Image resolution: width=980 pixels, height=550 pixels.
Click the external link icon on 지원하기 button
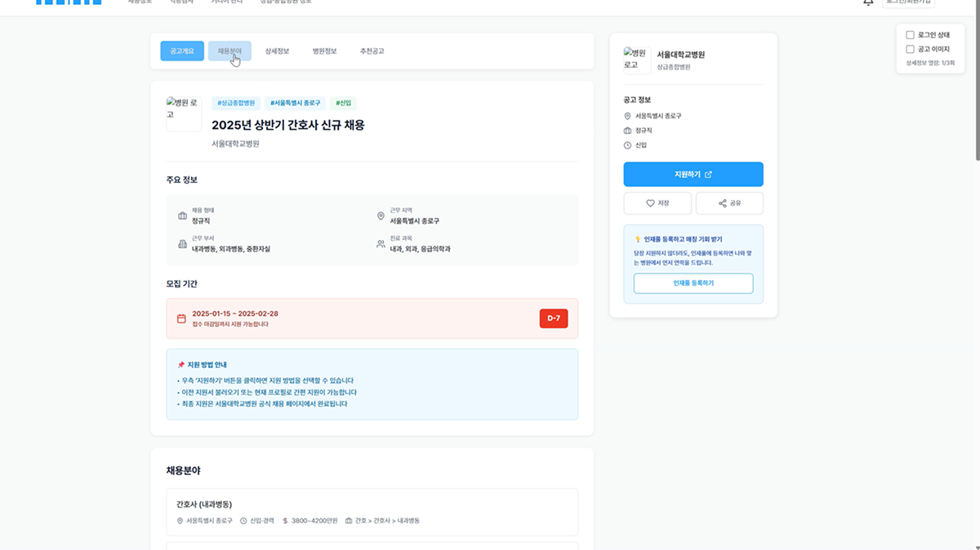coord(709,175)
